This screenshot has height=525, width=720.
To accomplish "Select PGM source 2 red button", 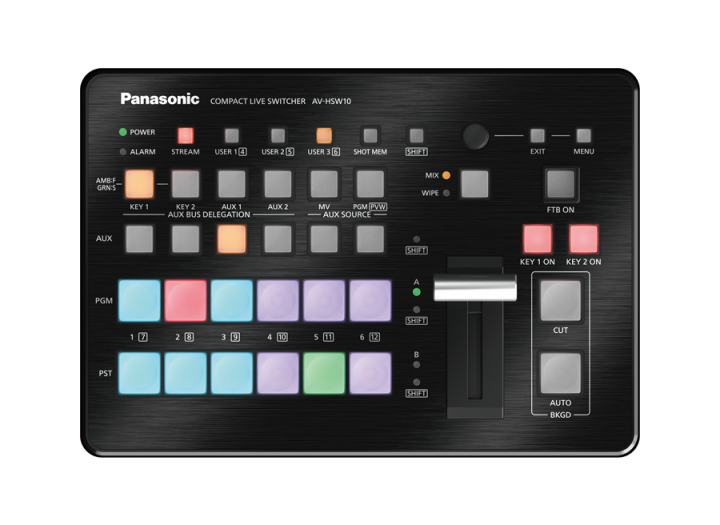I will (185, 300).
